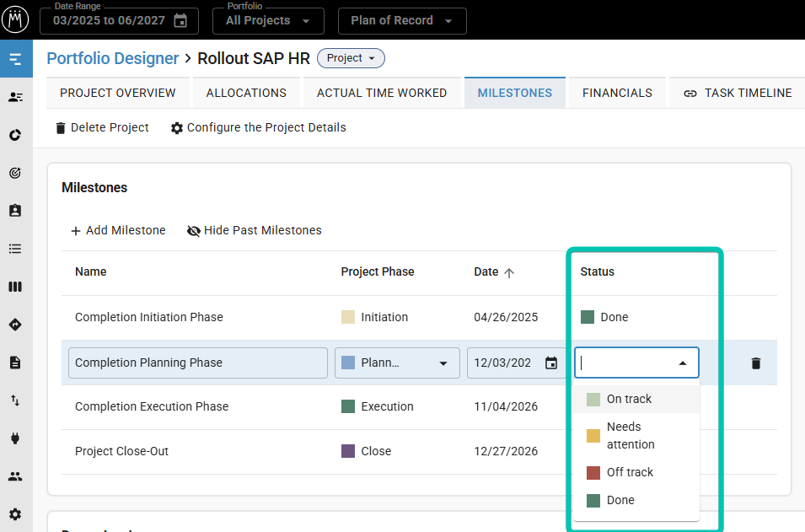805x532 pixels.
Task: Open the calendar icon in the 12/03 date field
Action: click(x=551, y=363)
